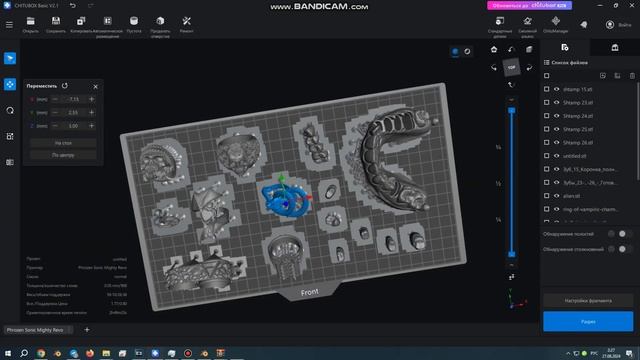
Task: Decrease Y position with minus button
Action: pos(55,113)
